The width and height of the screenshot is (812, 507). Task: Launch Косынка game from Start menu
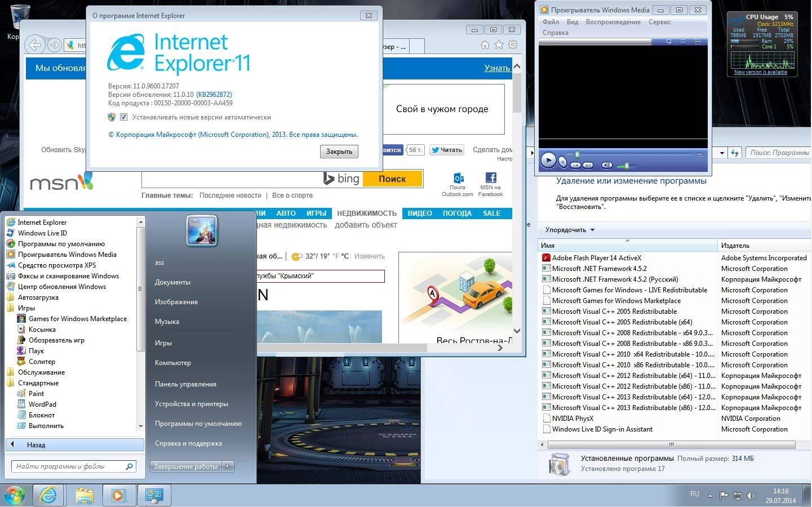[42, 330]
